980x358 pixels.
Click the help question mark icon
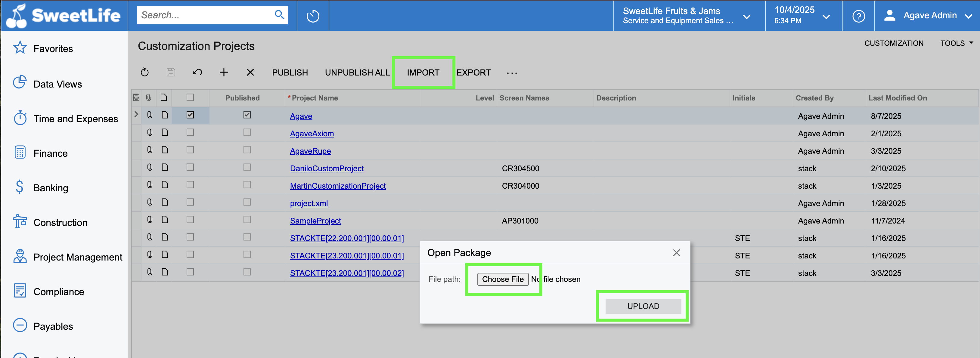click(x=858, y=16)
